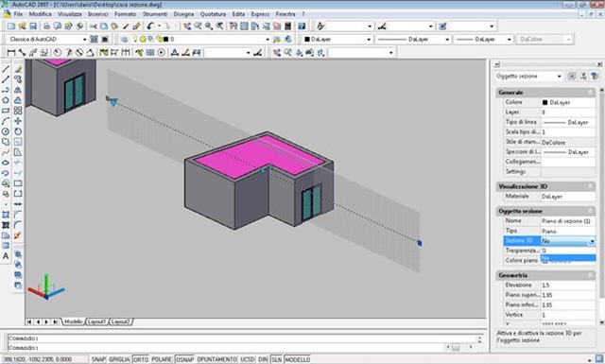Open the File menu

pos(18,14)
